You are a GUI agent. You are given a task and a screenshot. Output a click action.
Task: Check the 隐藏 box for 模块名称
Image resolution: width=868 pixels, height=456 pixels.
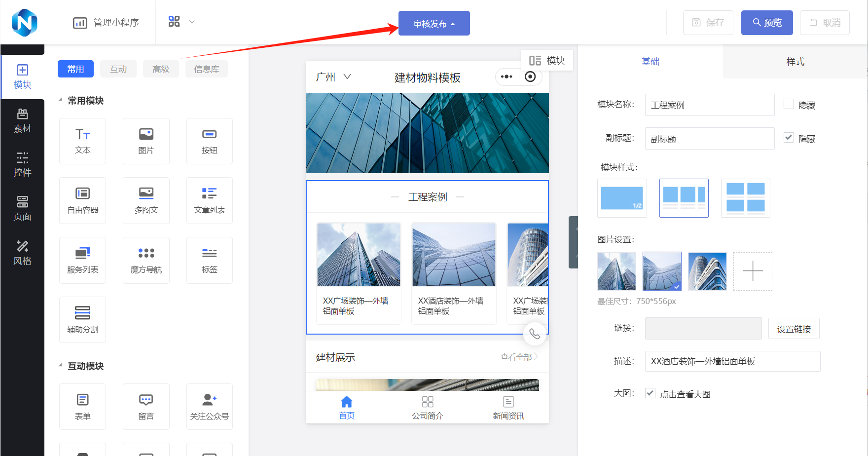coord(789,104)
